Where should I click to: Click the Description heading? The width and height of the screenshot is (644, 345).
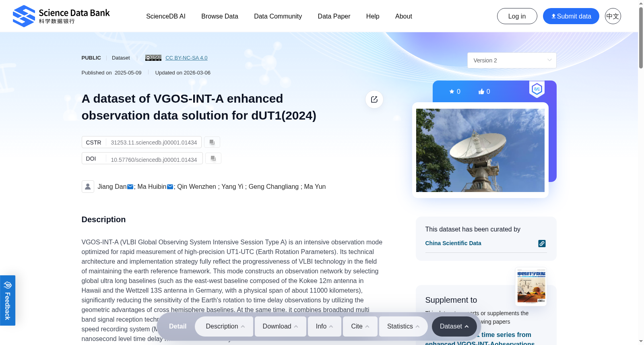(103, 219)
